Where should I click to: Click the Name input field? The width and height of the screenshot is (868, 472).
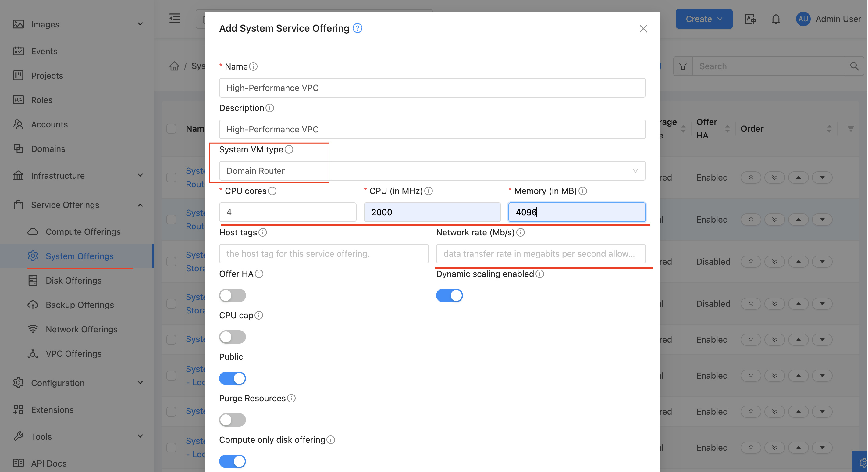coord(432,88)
